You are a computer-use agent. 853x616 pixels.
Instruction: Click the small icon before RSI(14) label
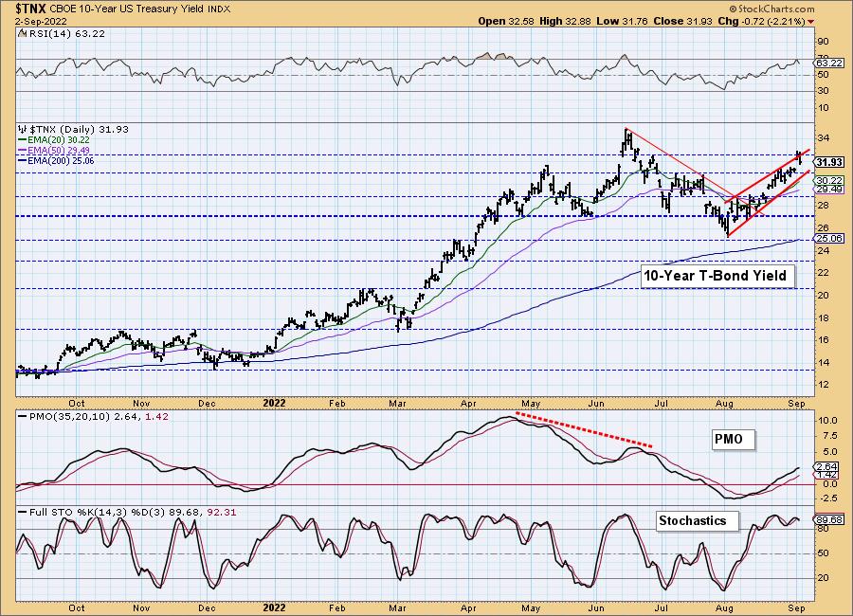(22, 33)
